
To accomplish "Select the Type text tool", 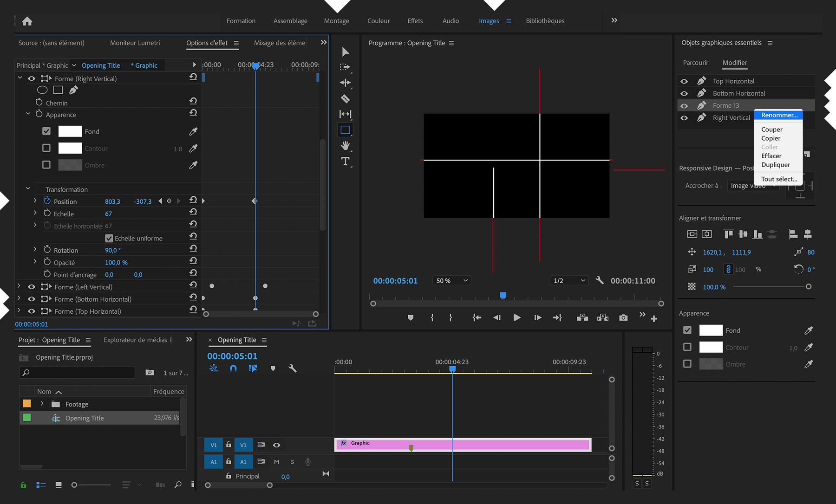I will (x=345, y=162).
